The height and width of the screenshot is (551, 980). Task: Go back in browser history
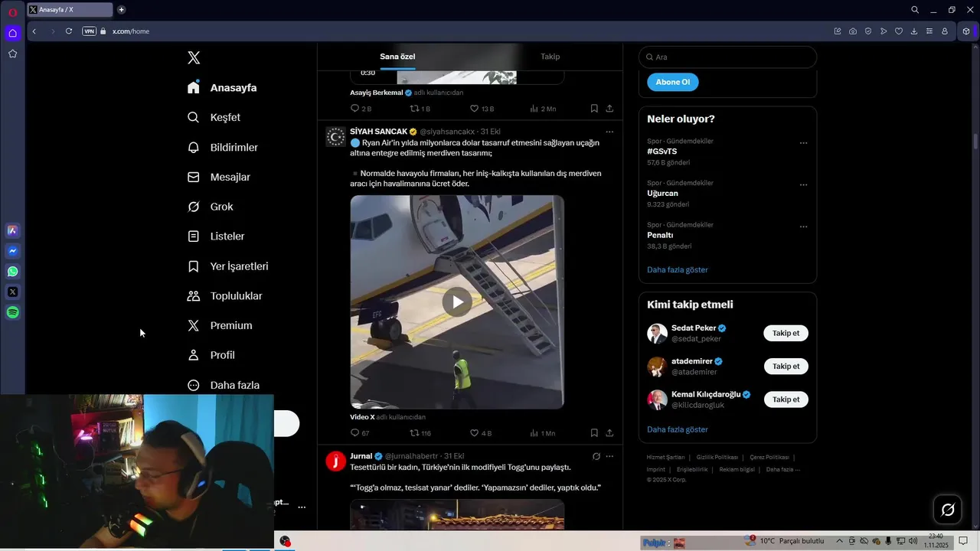point(34,31)
